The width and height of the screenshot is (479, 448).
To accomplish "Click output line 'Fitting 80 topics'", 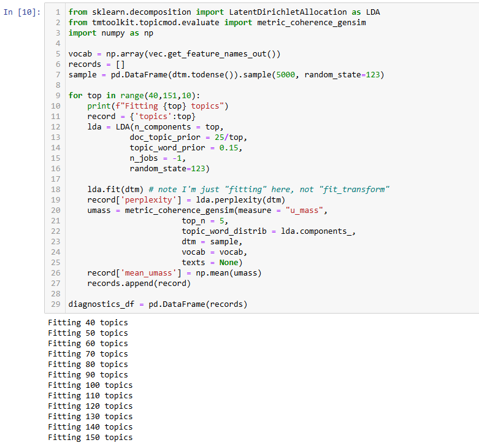I will (x=88, y=364).
